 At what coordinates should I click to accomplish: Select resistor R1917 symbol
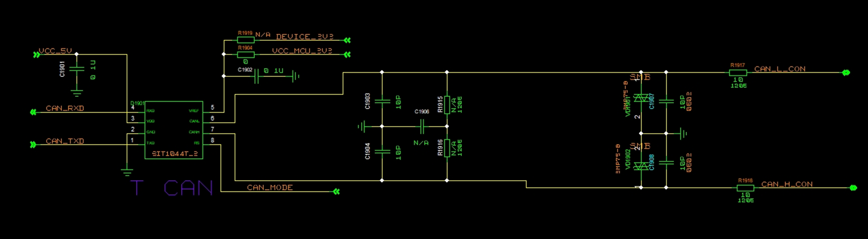click(x=738, y=73)
